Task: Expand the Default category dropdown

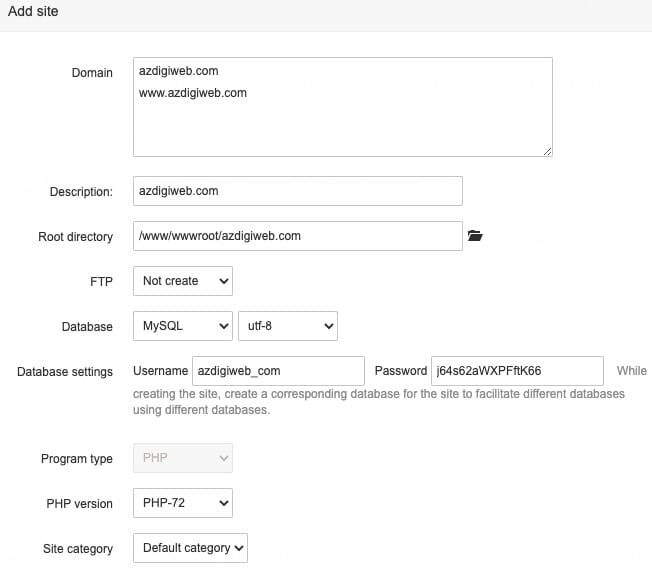Action: pyautogui.click(x=190, y=548)
